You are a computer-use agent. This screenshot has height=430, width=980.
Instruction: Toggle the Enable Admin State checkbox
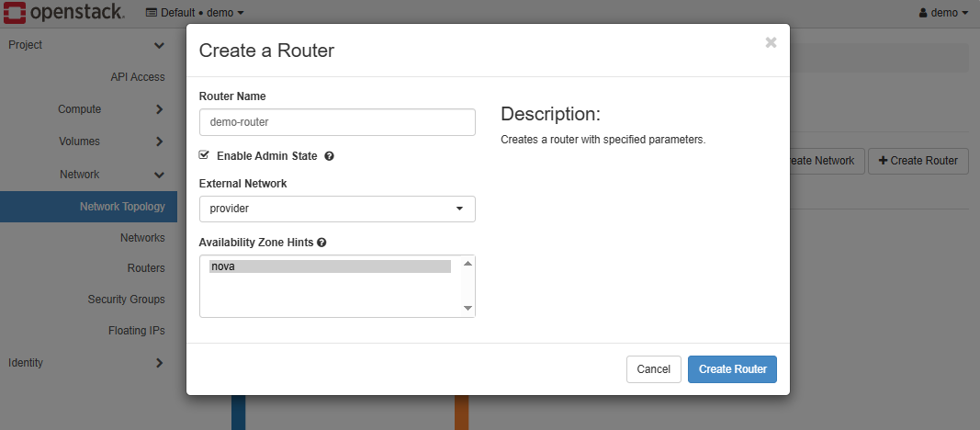[x=204, y=155]
